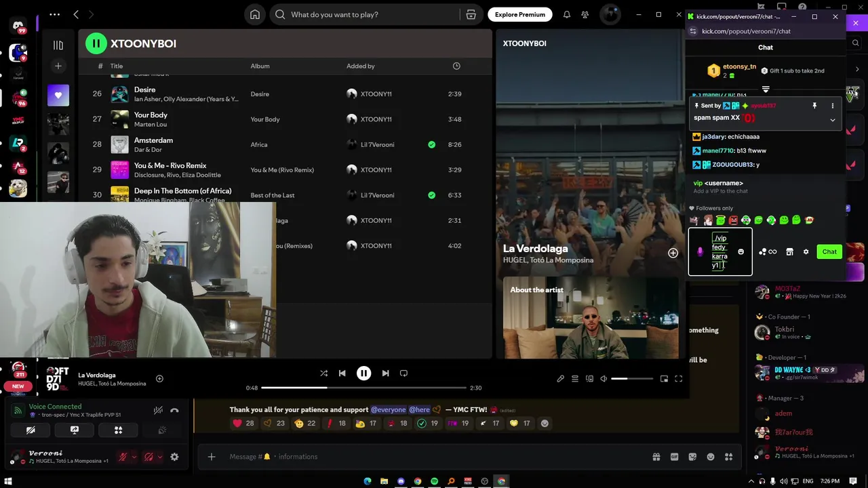Select the track 'Your Body' by Marten Lou
Screen dimensions: 868x488
[151, 115]
